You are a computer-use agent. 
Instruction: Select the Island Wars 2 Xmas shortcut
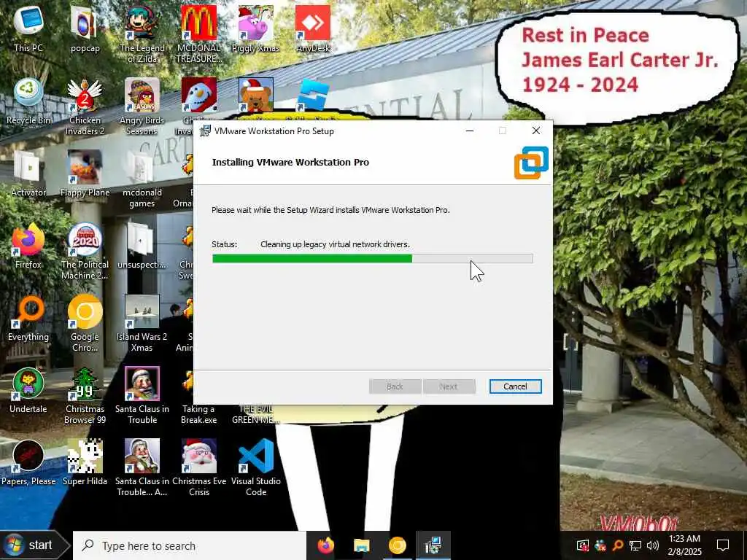pos(142,324)
